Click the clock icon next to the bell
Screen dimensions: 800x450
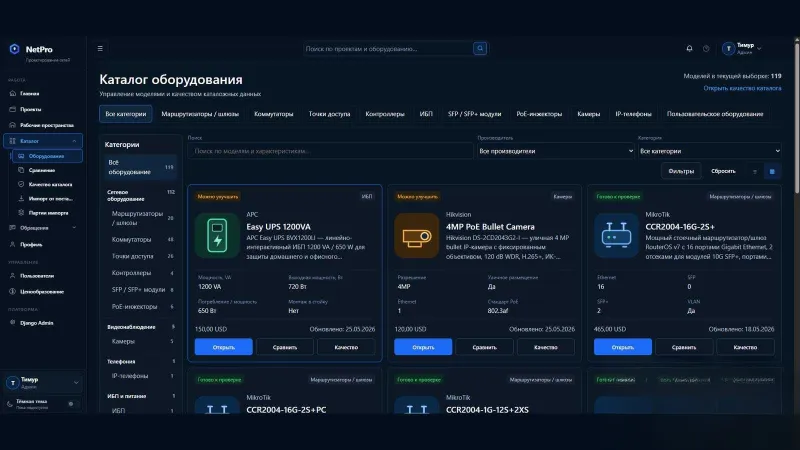click(706, 48)
